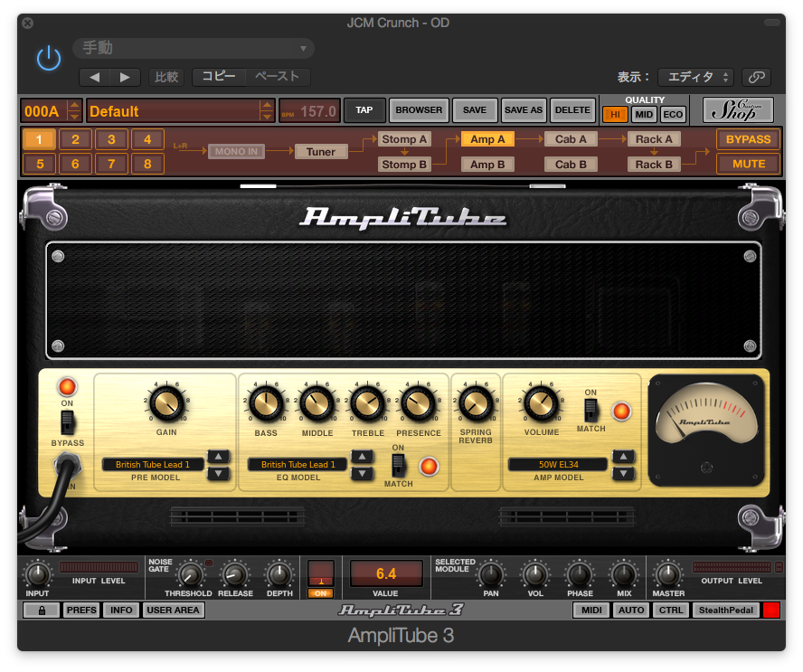
Task: Toggle the MUTE button
Action: pyautogui.click(x=748, y=164)
